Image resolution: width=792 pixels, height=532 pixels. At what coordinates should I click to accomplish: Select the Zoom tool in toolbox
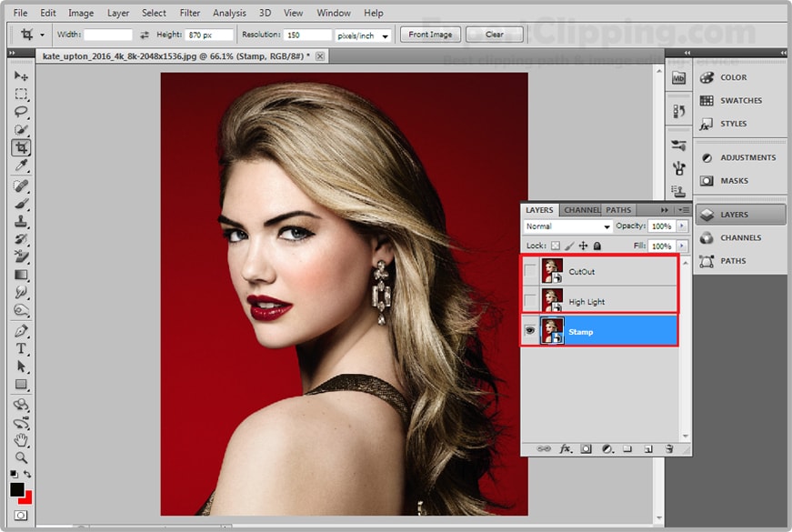click(x=21, y=457)
